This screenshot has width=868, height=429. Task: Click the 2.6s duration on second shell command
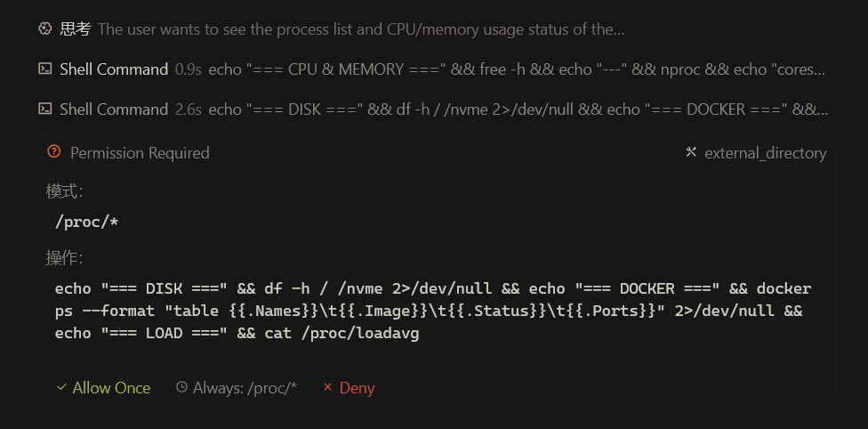tap(189, 109)
